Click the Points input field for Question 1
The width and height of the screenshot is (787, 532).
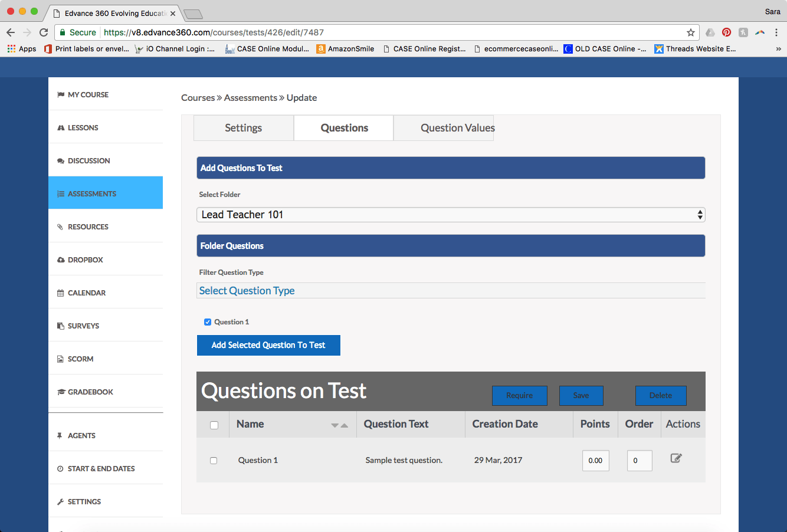pos(595,461)
